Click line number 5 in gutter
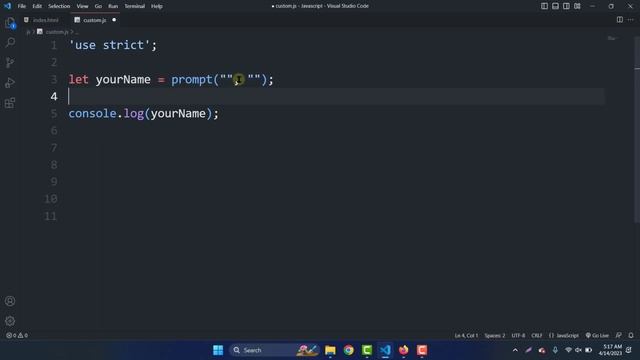The width and height of the screenshot is (640, 360). pos(54,113)
